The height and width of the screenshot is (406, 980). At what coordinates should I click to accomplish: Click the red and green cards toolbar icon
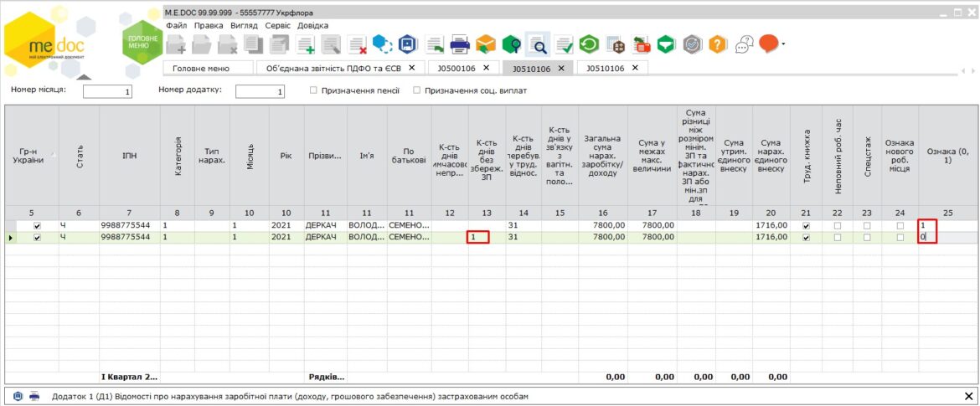click(x=642, y=44)
